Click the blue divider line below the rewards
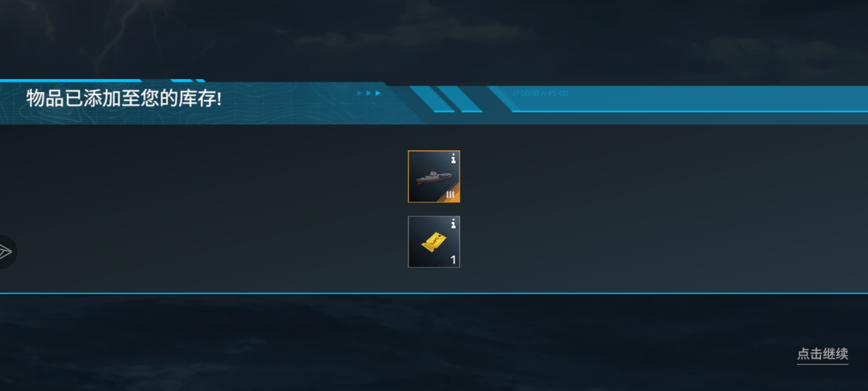868x391 pixels. pyautogui.click(x=434, y=293)
